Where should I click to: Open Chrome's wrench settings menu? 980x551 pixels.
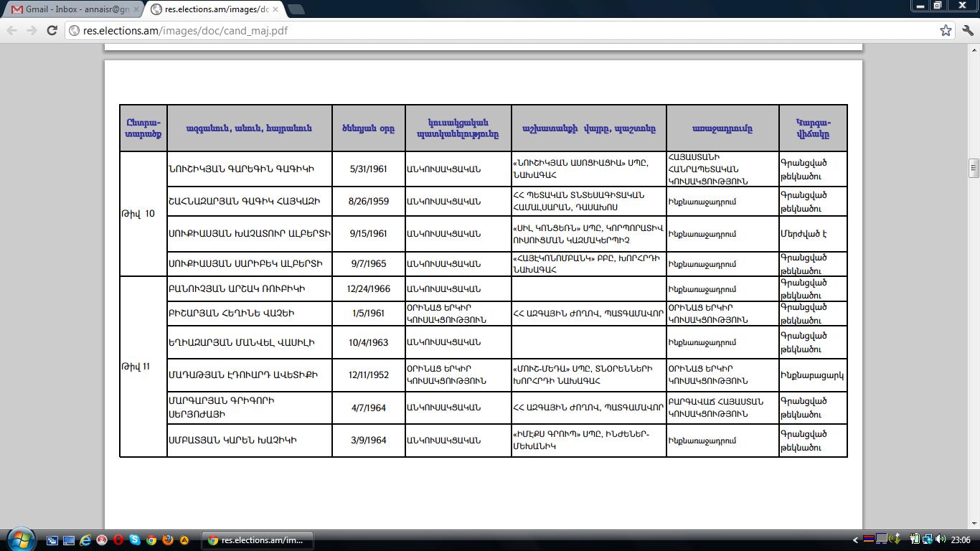click(x=967, y=30)
